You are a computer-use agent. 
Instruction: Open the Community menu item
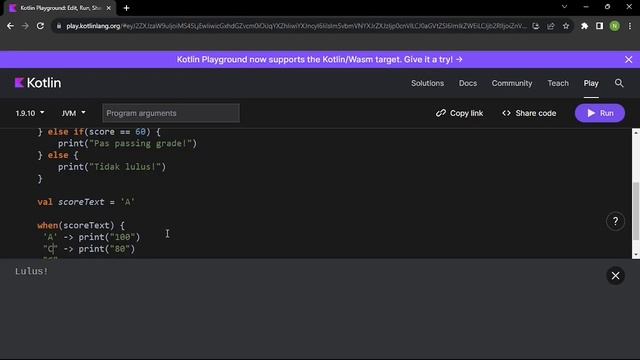click(512, 83)
